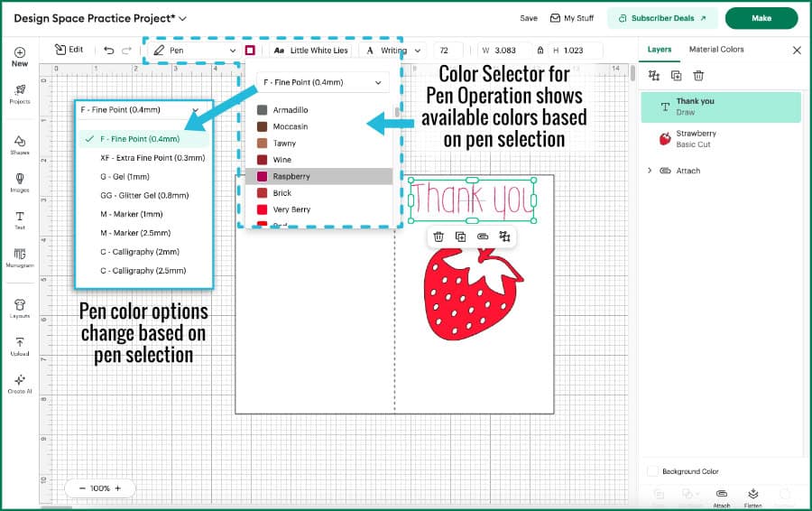Click the zoom in plus button
The width and height of the screenshot is (812, 511).
point(118,488)
